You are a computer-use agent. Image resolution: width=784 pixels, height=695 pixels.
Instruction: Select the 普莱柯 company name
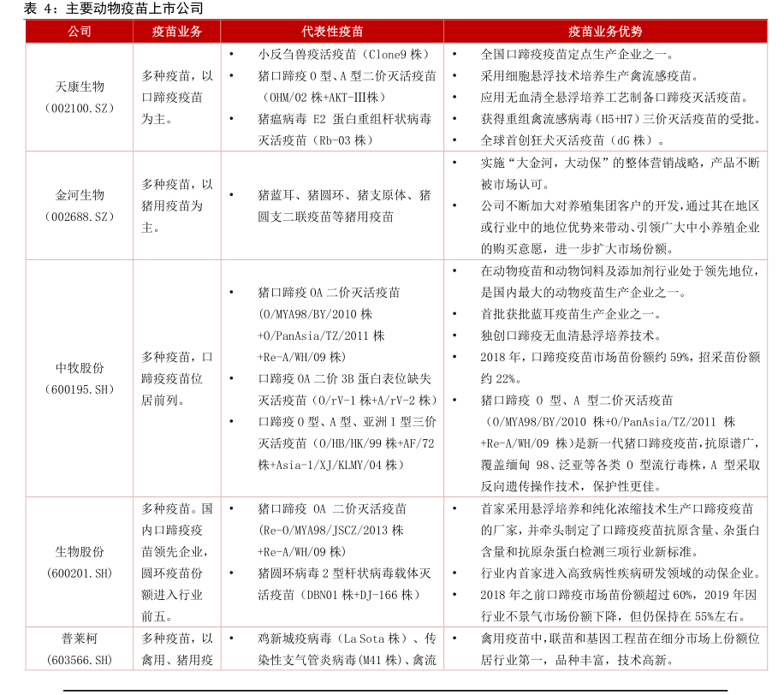coord(79,639)
